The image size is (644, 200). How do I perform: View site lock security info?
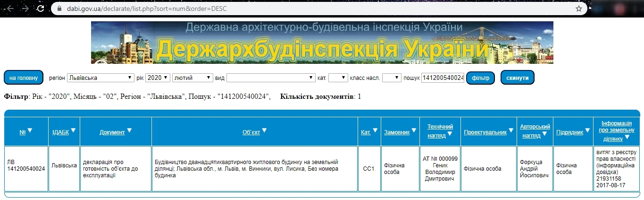coord(59,9)
